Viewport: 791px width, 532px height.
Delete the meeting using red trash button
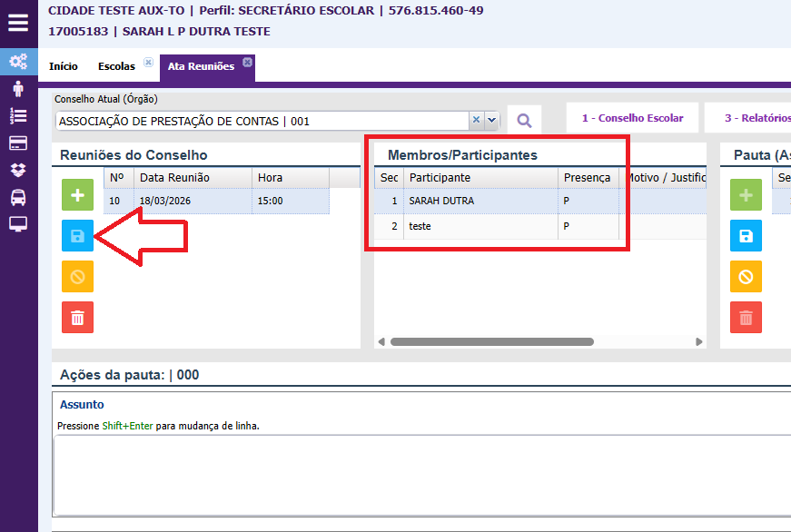77,317
